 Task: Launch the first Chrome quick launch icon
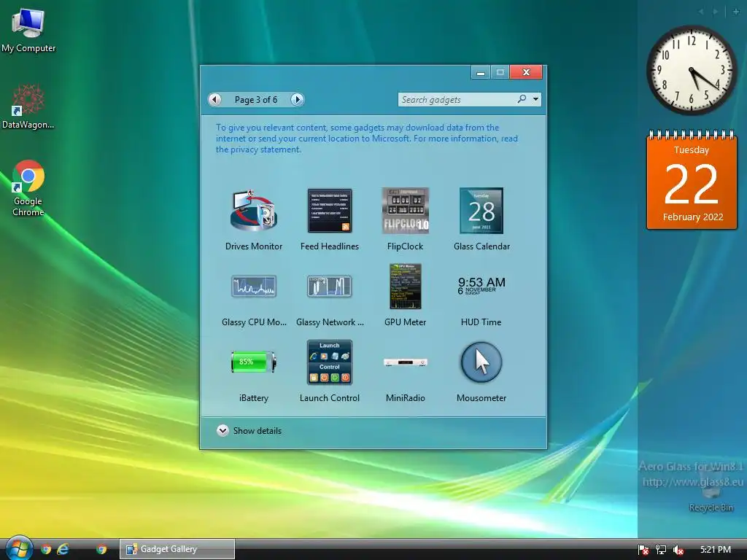pos(46,549)
